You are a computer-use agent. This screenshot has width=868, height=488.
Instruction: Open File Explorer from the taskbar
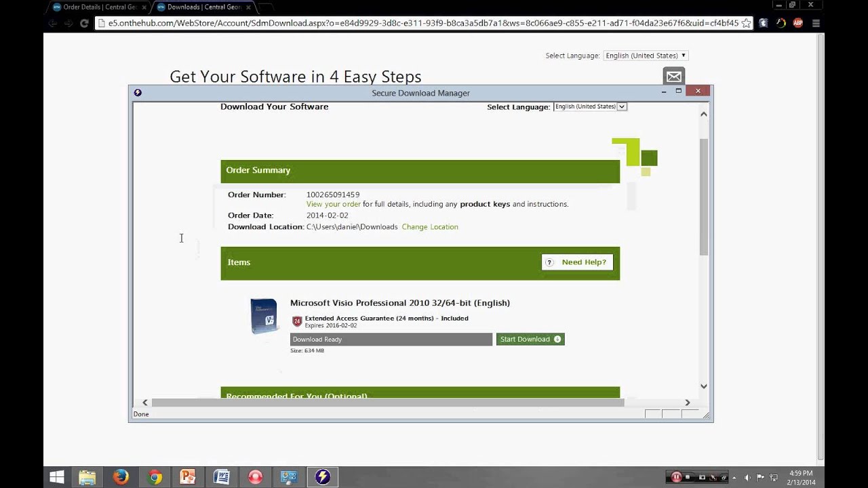pos(87,477)
